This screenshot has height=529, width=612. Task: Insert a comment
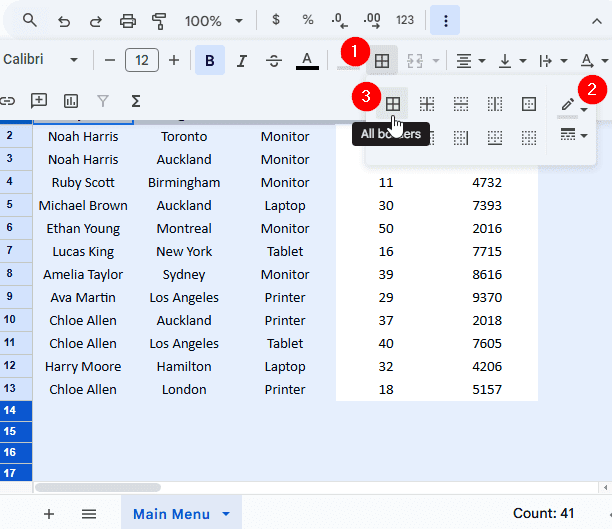pos(39,101)
